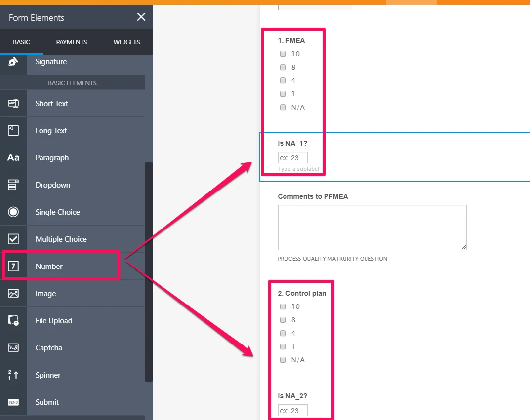Select the Signature element icon
This screenshot has width=530, height=420.
point(13,62)
